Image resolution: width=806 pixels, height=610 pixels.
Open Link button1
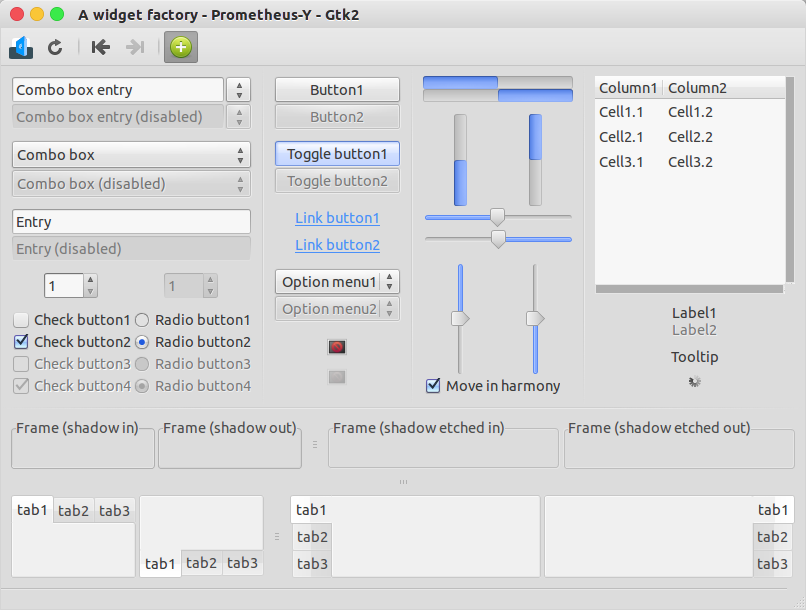click(x=337, y=218)
